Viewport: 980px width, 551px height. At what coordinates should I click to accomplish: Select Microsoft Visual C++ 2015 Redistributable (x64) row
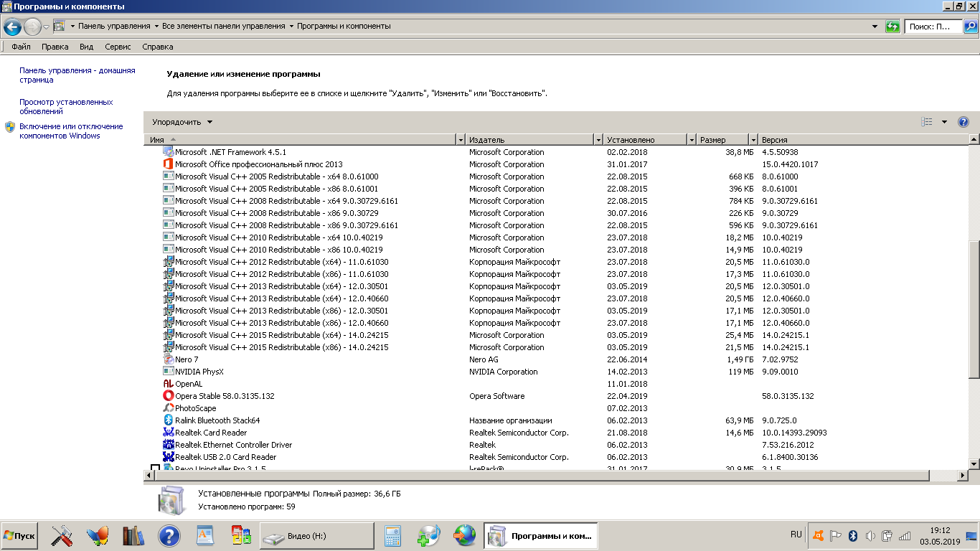[x=555, y=335]
